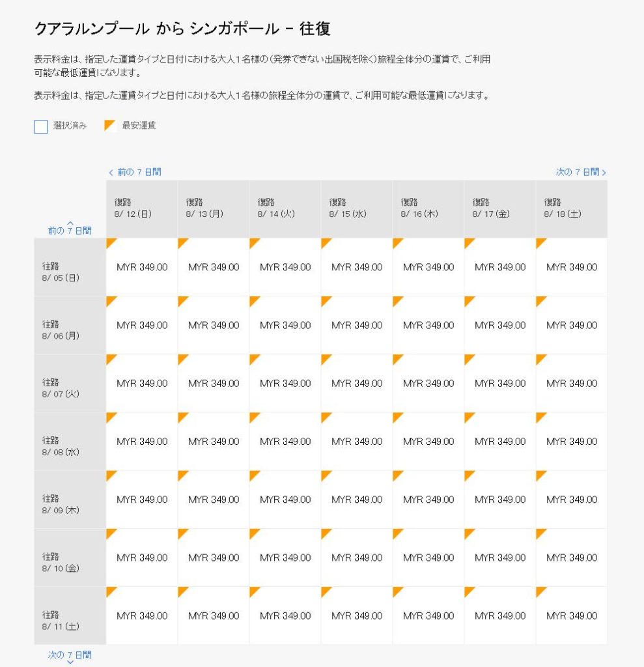Select fare for 8/05 outbound, 8/12 return

142,267
